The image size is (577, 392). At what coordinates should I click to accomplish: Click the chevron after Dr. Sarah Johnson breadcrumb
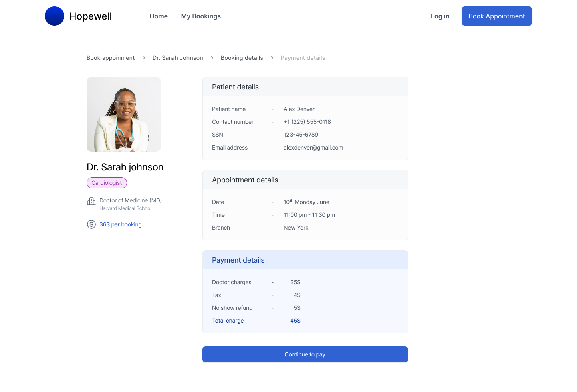coord(211,58)
